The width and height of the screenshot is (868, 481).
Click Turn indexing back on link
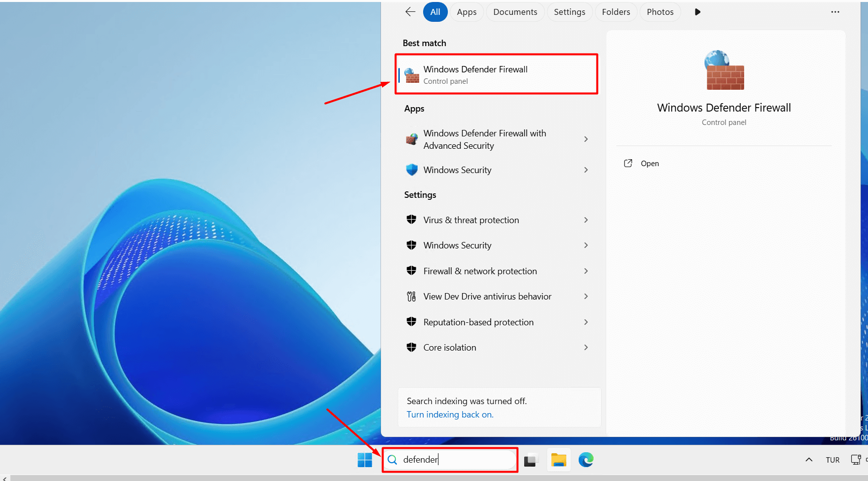tap(450, 415)
